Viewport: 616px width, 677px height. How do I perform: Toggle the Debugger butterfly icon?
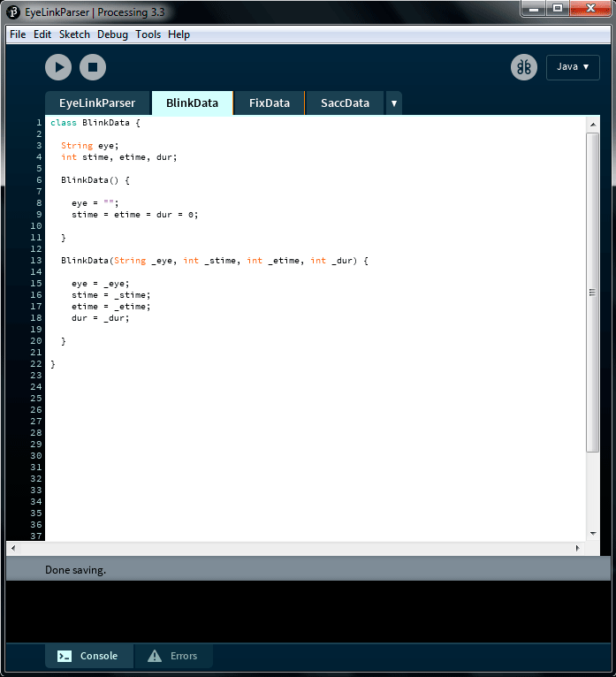coord(524,67)
